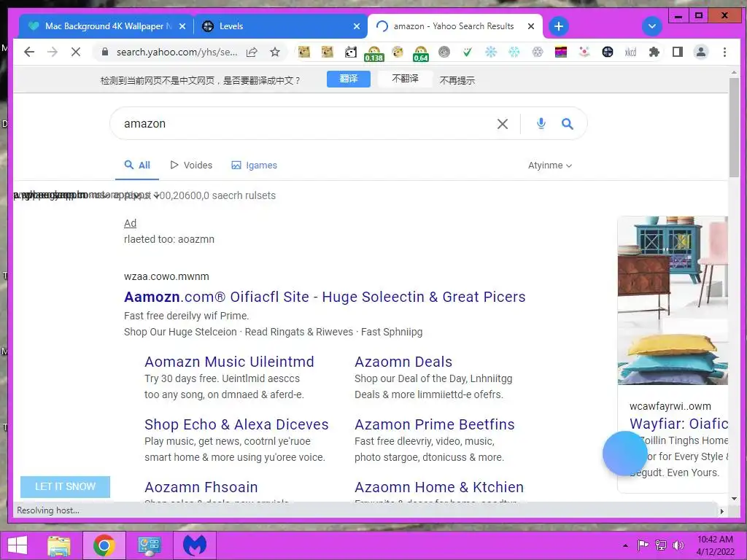This screenshot has height=560, width=747.
Task: Toggle the browser side panel
Action: tap(678, 52)
